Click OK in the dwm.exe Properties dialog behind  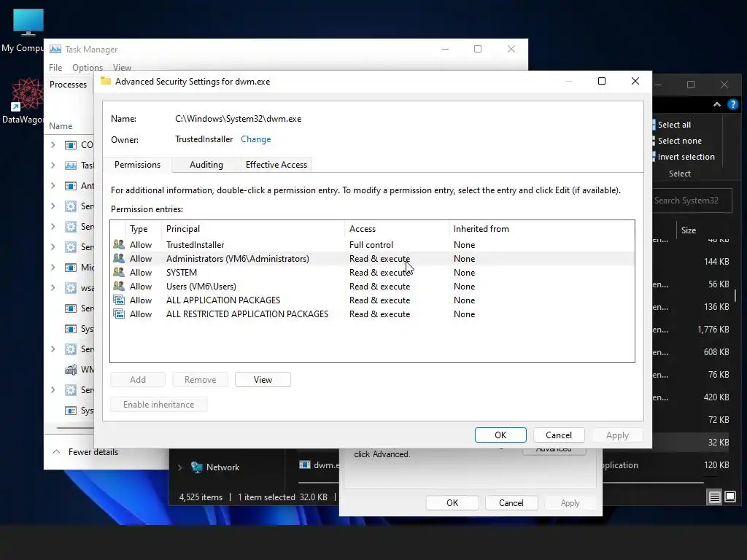452,503
